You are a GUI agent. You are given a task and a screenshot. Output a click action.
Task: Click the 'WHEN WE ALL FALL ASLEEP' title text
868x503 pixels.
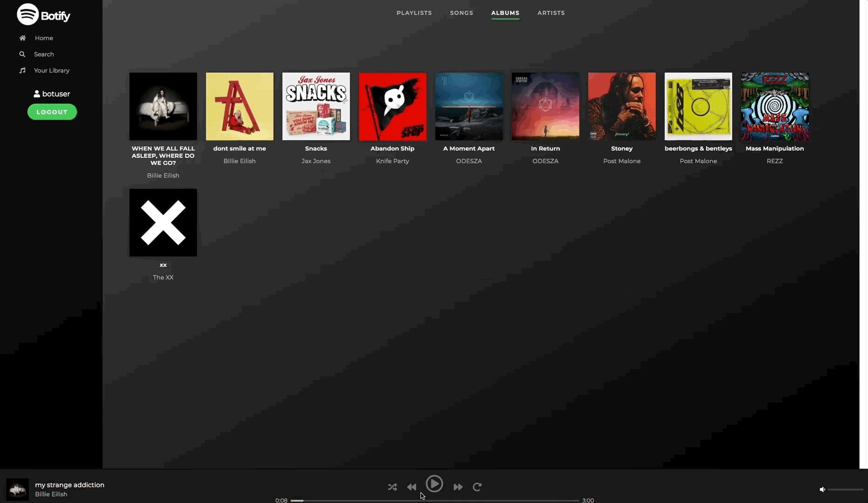click(x=163, y=156)
